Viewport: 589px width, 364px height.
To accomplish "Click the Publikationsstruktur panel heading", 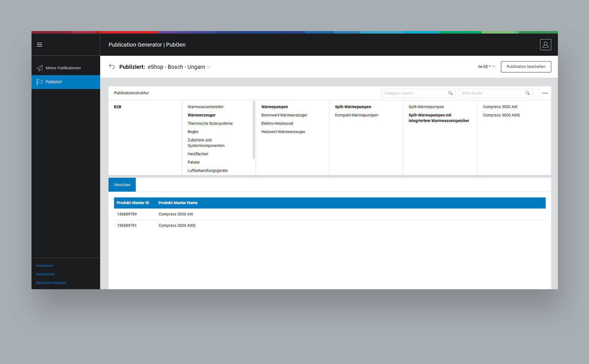I will coord(131,93).
